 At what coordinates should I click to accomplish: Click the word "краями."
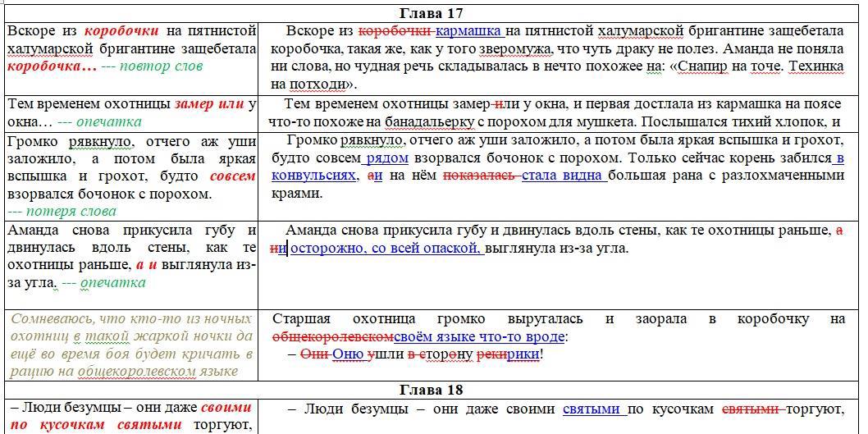pyautogui.click(x=296, y=194)
